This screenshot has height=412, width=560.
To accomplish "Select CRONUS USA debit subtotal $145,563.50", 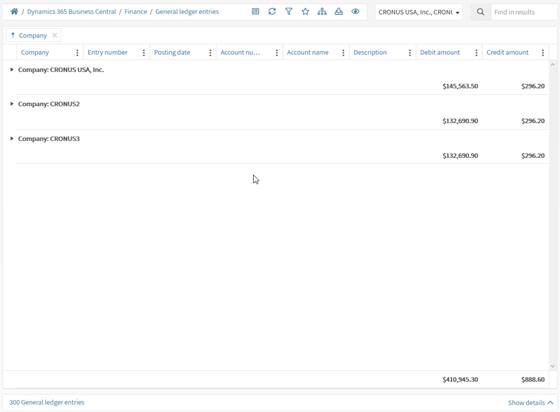I will [460, 86].
